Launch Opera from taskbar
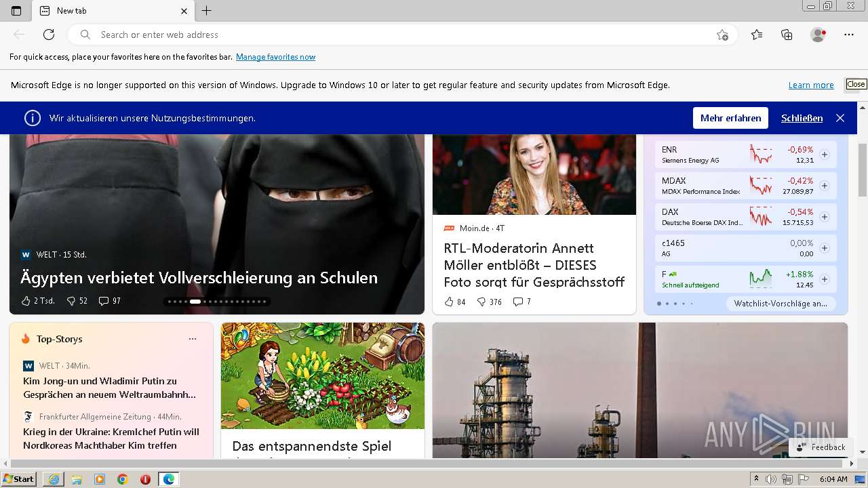This screenshot has width=868, height=488. [145, 479]
